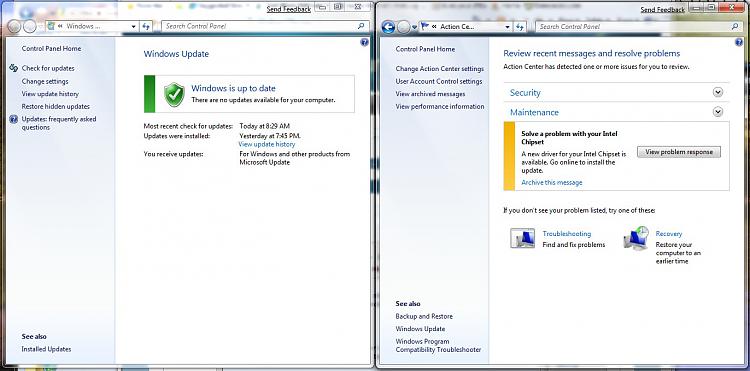Click Send Feedback in Action Center window

point(662,10)
